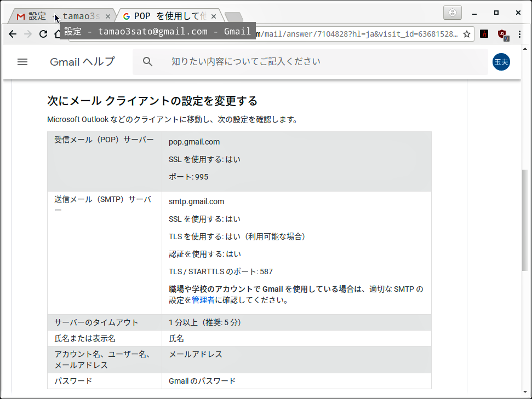Click the Gmail のパスワード value
The image size is (532, 399).
(202, 381)
